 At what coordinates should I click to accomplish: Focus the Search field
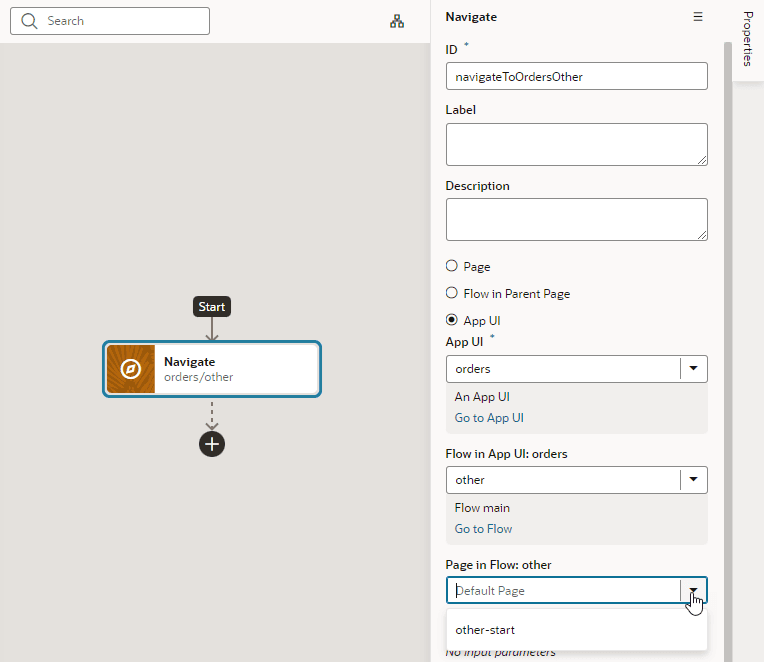click(110, 21)
